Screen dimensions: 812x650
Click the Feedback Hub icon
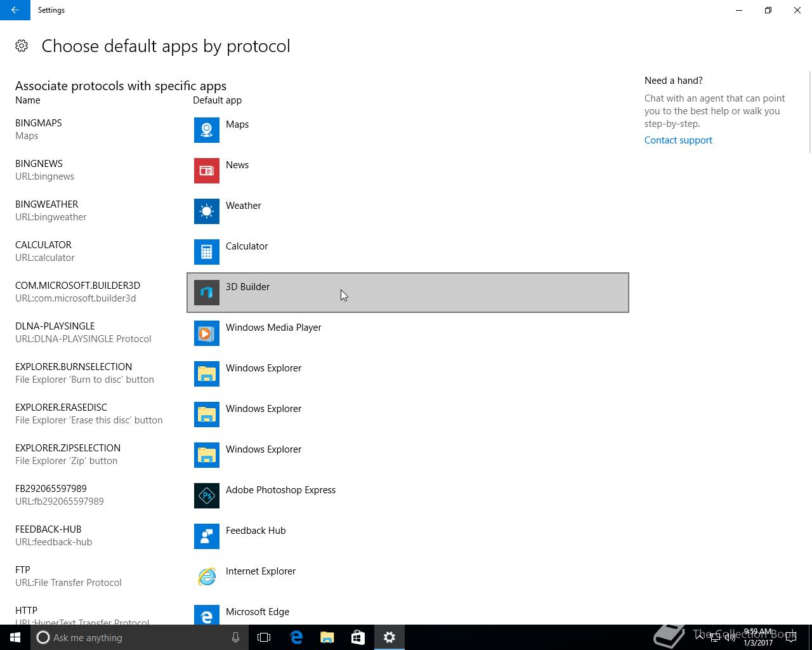click(206, 536)
